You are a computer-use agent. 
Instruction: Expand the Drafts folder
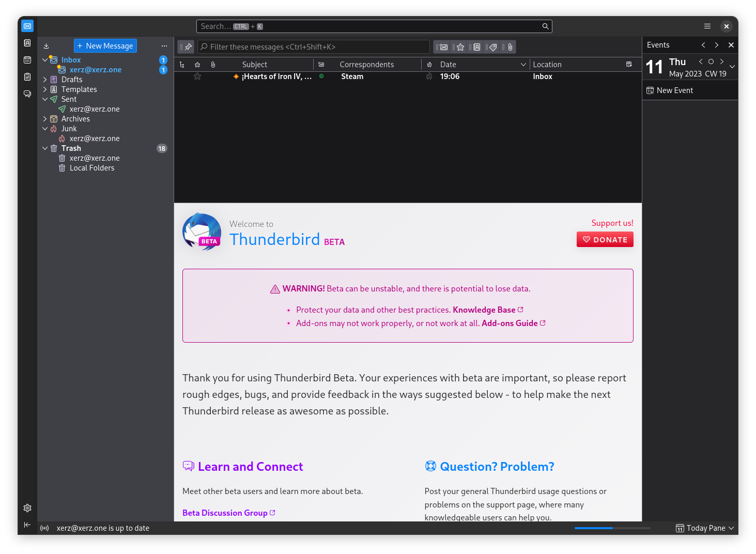pyautogui.click(x=45, y=80)
